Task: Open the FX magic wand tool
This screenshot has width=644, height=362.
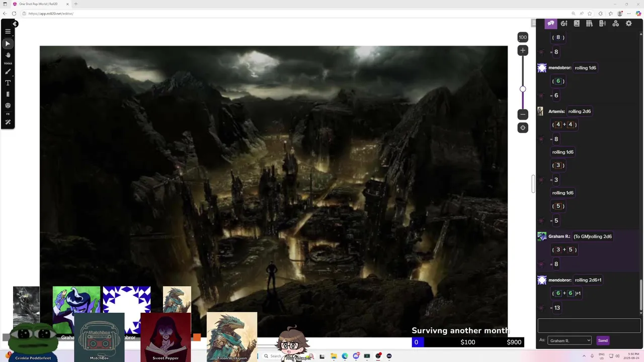Action: [8, 122]
